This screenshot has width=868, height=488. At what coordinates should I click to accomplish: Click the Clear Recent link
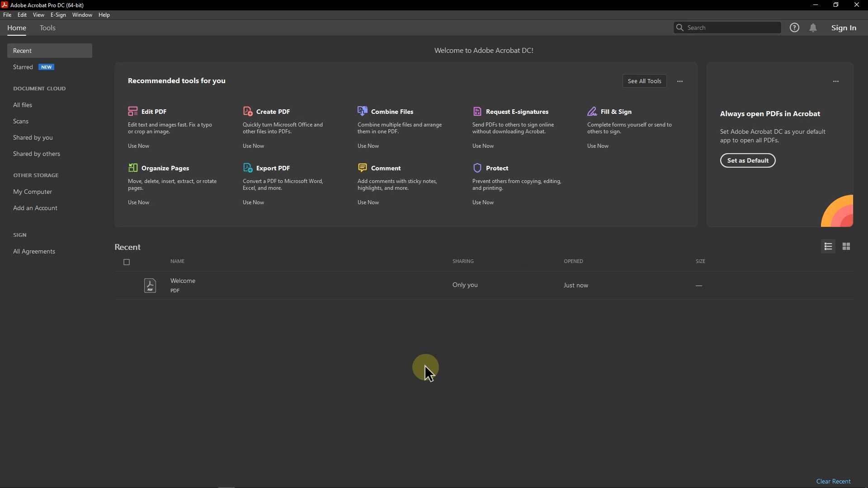click(833, 481)
